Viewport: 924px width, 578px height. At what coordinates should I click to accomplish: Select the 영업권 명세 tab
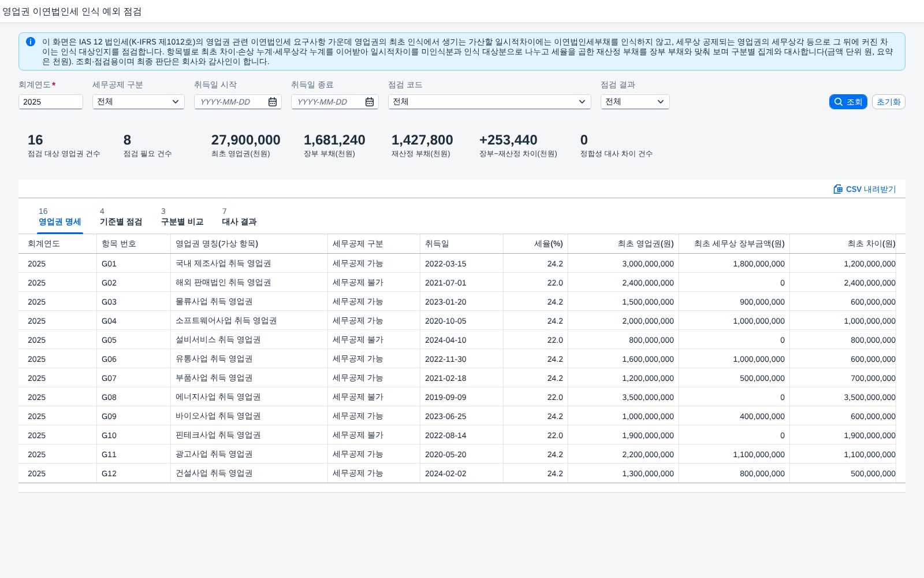[59, 217]
